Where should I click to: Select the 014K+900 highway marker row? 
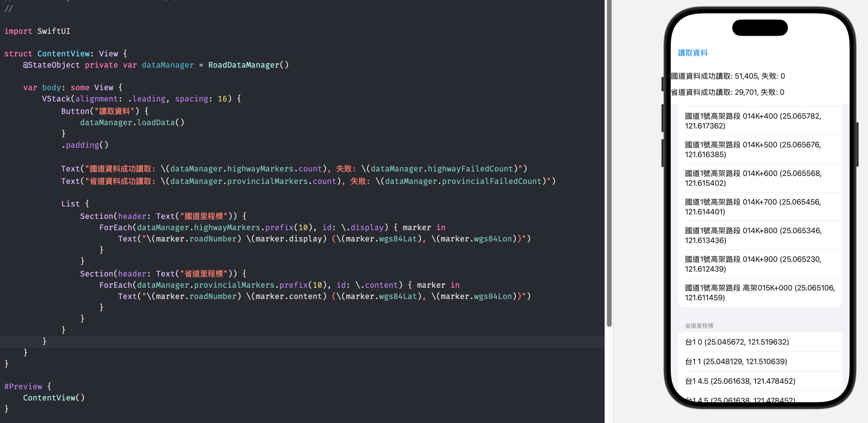coord(753,264)
